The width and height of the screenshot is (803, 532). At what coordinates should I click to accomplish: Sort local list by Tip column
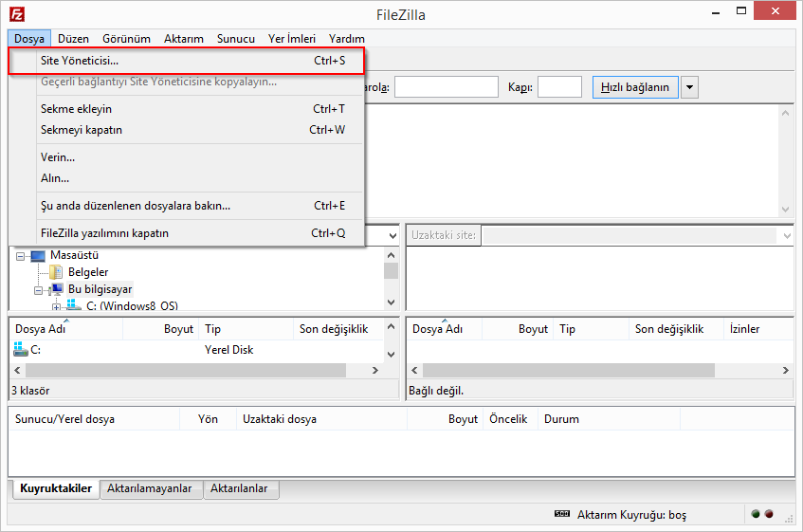[246, 329]
